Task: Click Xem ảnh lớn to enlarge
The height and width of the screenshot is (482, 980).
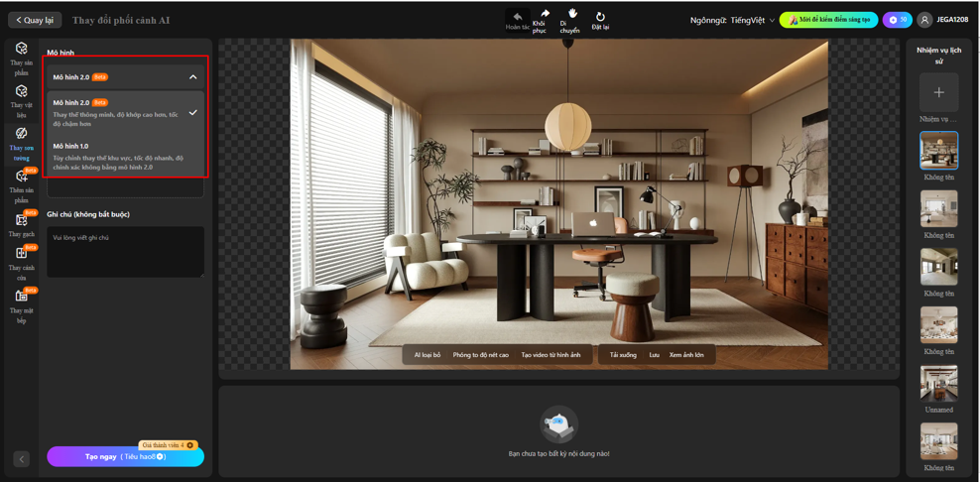Action: 686,354
